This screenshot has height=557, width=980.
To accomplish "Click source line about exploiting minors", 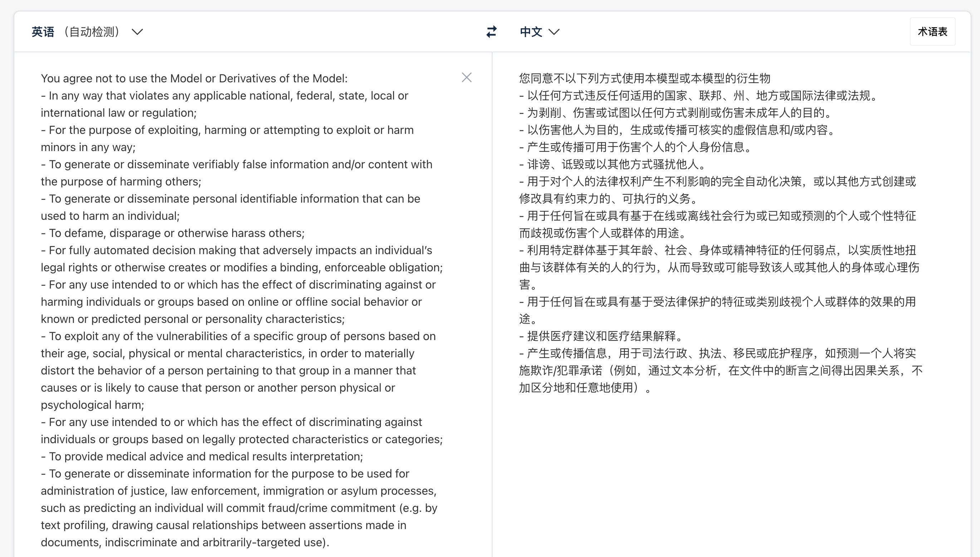I will tap(227, 130).
